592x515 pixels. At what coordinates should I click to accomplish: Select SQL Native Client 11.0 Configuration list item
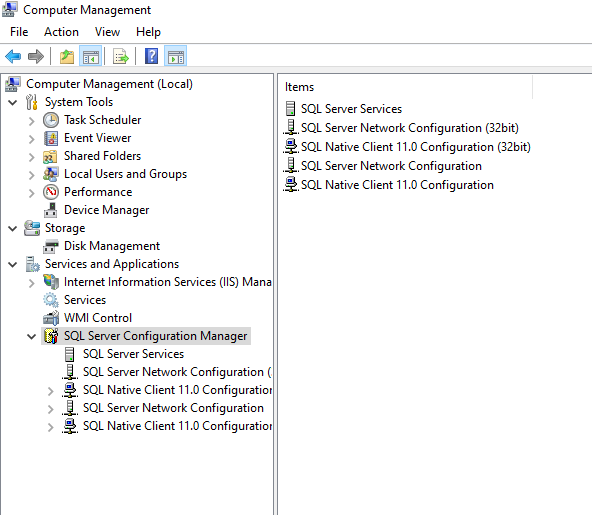[397, 185]
